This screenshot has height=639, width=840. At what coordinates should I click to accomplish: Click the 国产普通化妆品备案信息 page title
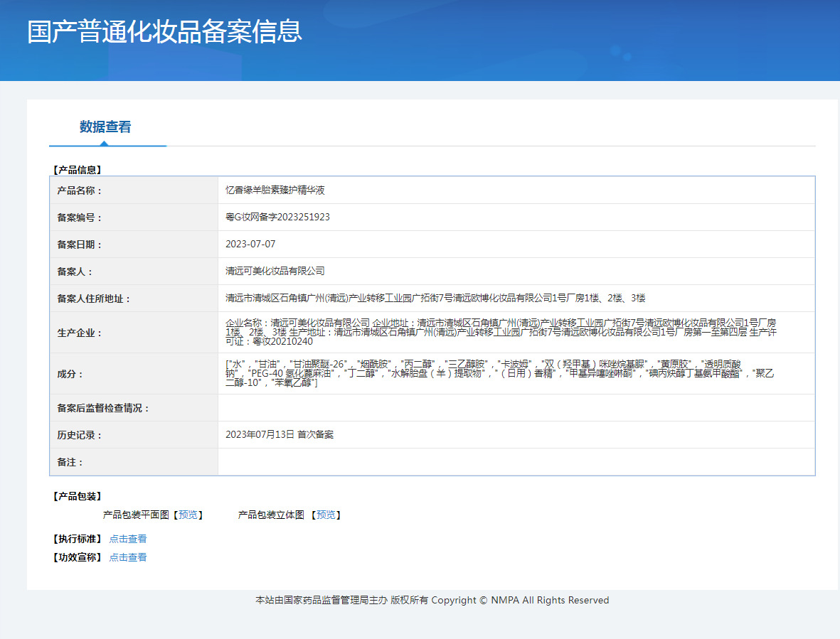coord(164,32)
